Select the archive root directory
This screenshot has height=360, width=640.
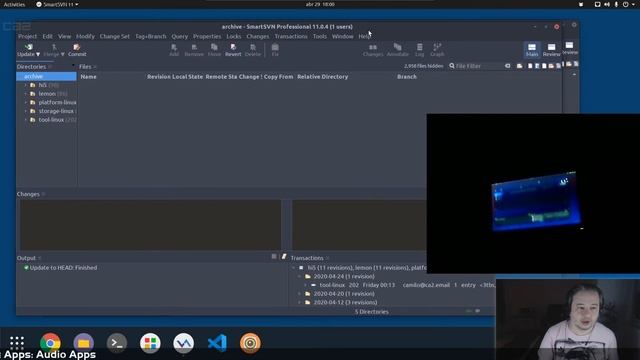pyautogui.click(x=46, y=76)
